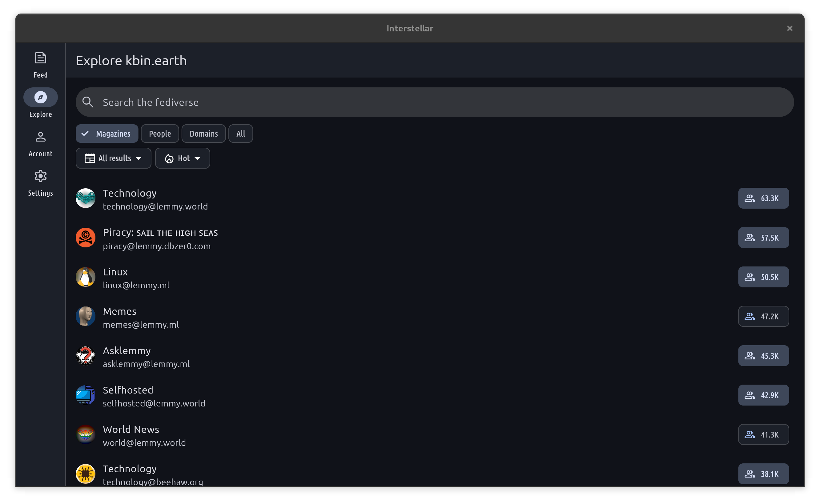Open the Hot sort dropdown
This screenshot has width=820, height=504.
(x=183, y=158)
